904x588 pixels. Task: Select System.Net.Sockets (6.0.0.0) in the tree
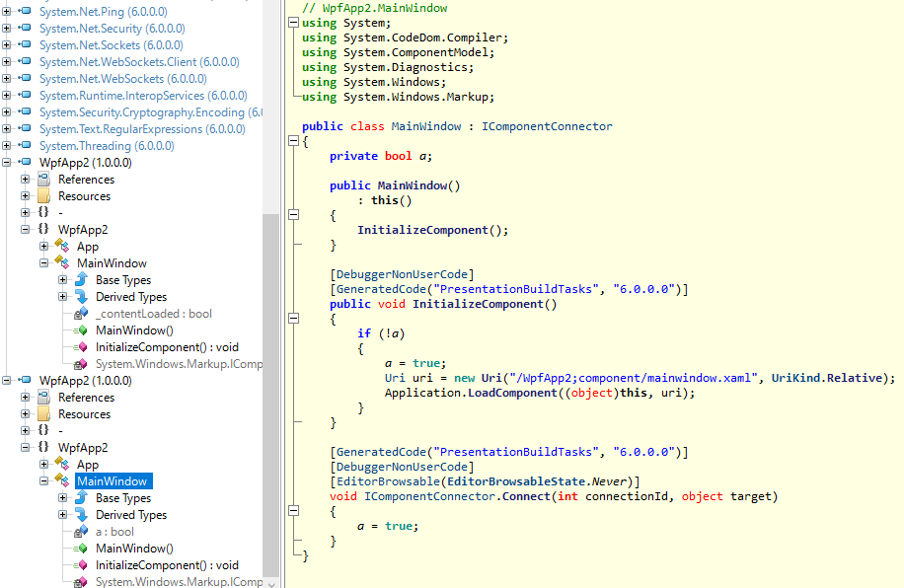tap(112, 45)
